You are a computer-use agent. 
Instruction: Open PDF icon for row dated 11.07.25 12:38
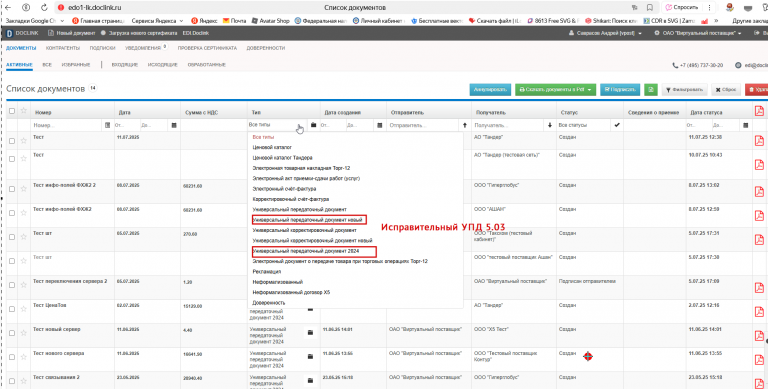click(759, 141)
